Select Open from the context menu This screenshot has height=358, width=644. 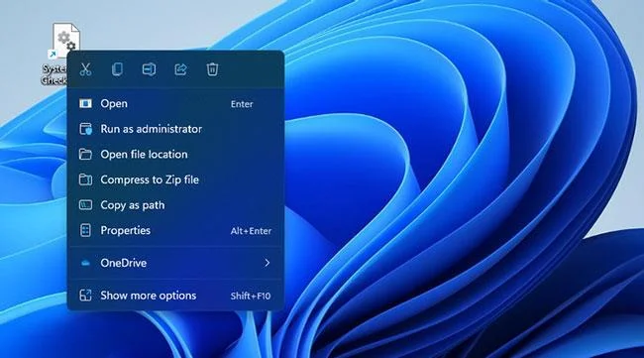pos(175,103)
